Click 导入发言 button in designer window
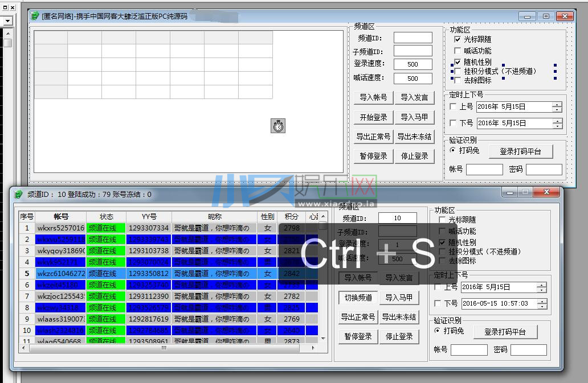The width and height of the screenshot is (588, 383). [414, 98]
